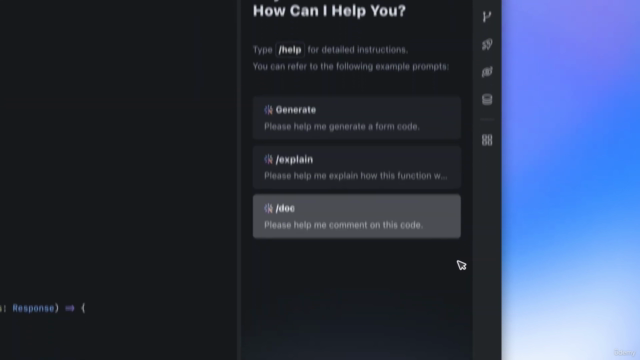The width and height of the screenshot is (640, 360).
Task: Select the /doc example prompt card
Action: pyautogui.click(x=357, y=216)
